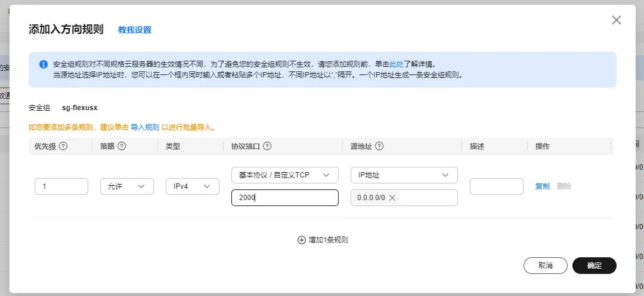644x296 pixels.
Task: Click the plus icon for 增加1条规则
Action: point(301,240)
